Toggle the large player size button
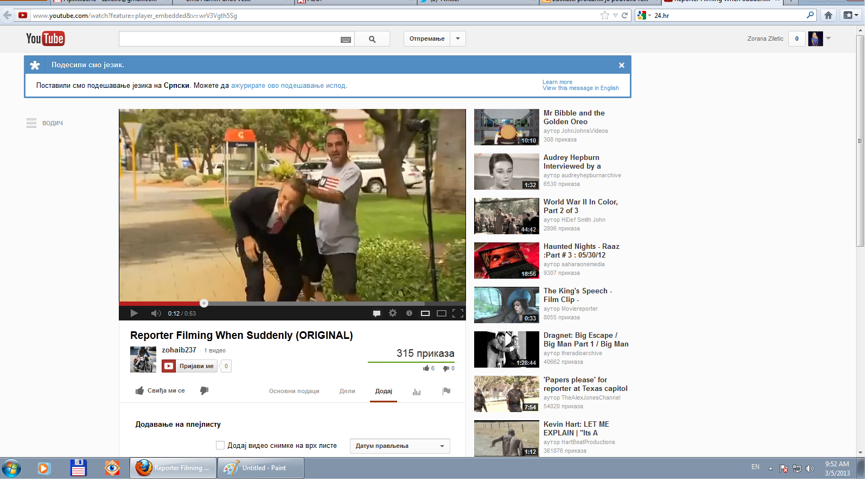 pyautogui.click(x=442, y=313)
